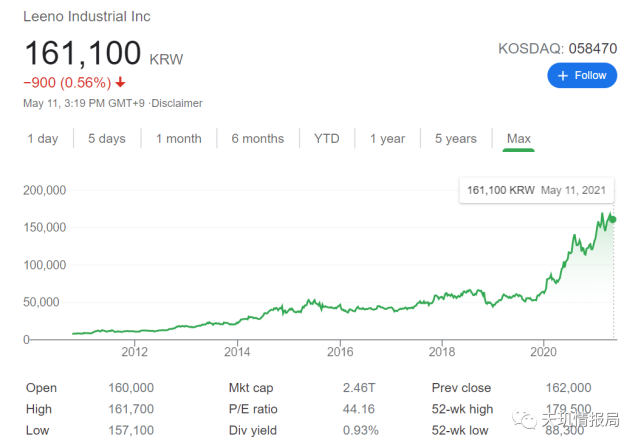Switch to the YTD tab
Image resolution: width=641 pixels, height=448 pixels.
point(326,139)
